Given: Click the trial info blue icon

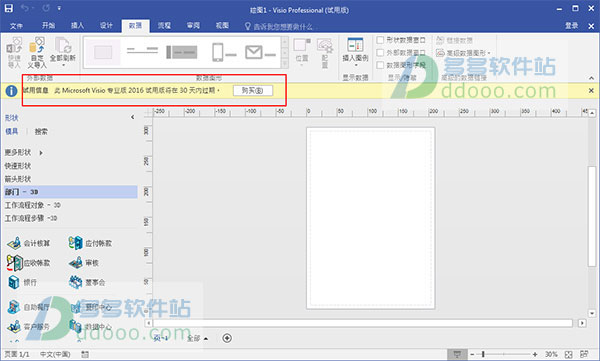Looking at the screenshot, I should [11, 91].
